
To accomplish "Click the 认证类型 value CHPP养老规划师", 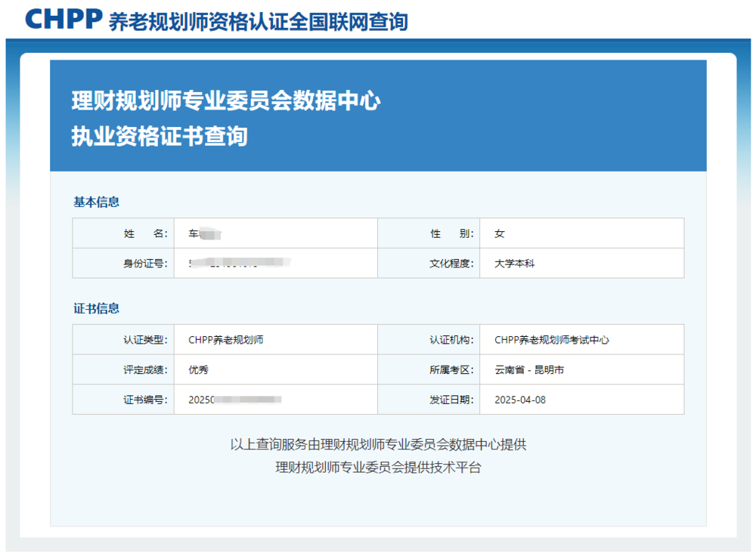I will 226,340.
